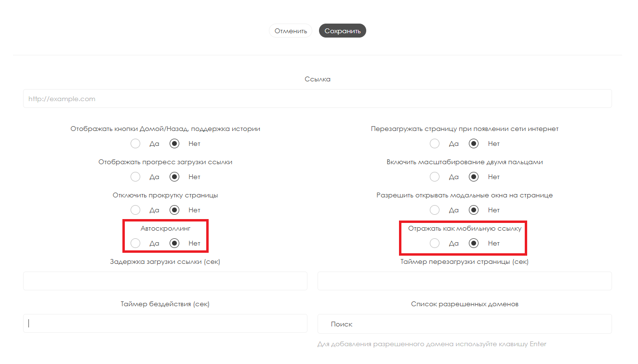Screen dimensions: 638x364
Task: Focus the Ссылка URL input field
Action: pos(317,99)
